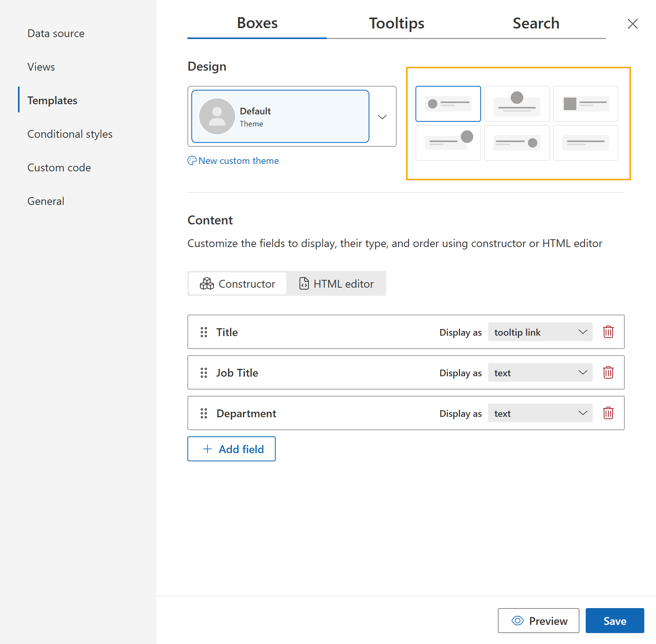Screen dimensions: 656x644
Task: Open the Display as dropdown for Department
Action: pos(540,413)
